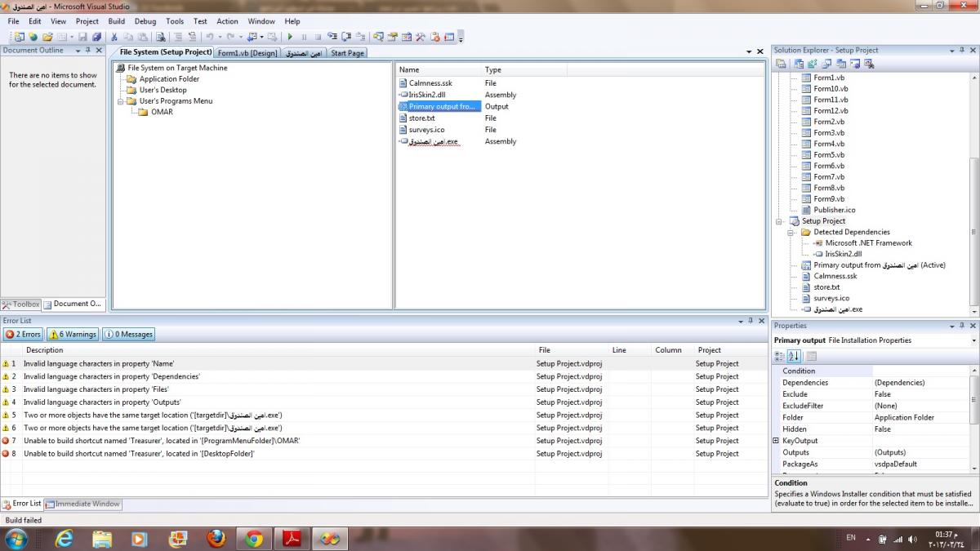The width and height of the screenshot is (980, 551).
Task: Click the Save All toolbar icon
Action: (x=96, y=37)
